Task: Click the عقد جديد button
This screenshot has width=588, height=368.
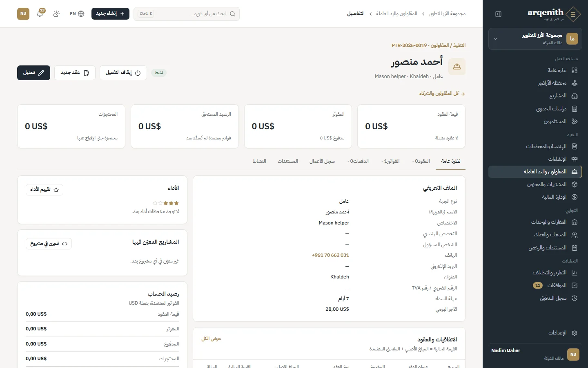Action: (75, 73)
